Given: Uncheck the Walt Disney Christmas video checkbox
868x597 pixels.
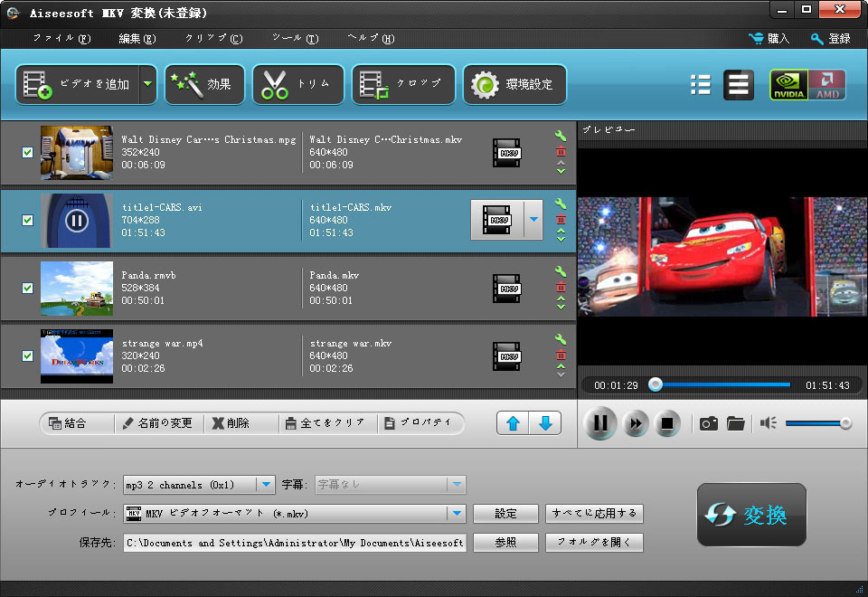Looking at the screenshot, I should click(x=27, y=152).
